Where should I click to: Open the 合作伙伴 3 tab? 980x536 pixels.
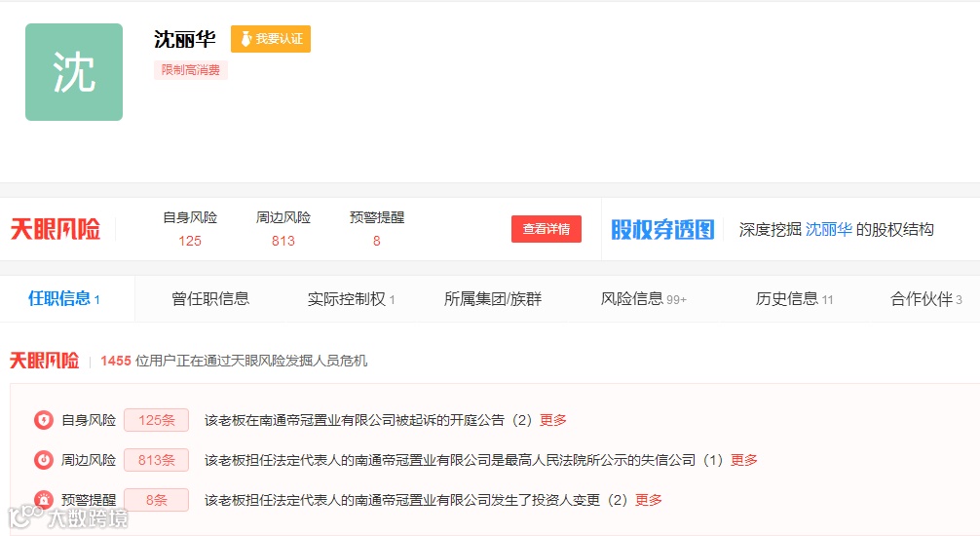pyautogui.click(x=926, y=299)
